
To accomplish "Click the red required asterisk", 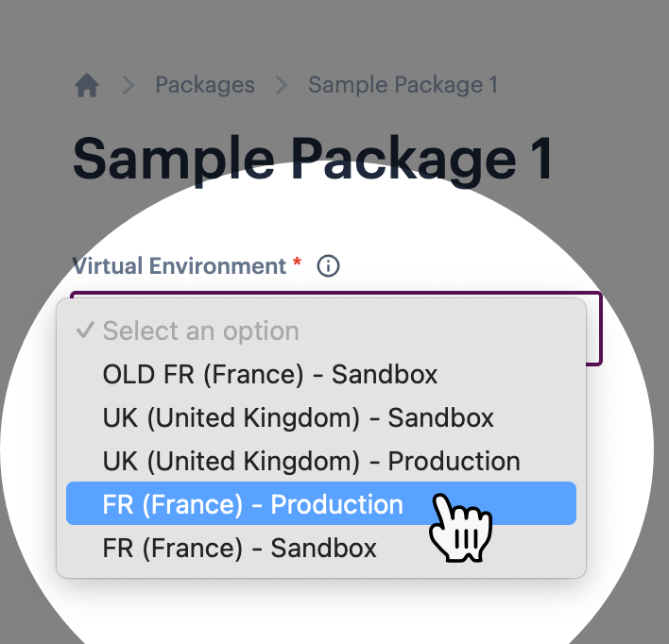I will 298,265.
